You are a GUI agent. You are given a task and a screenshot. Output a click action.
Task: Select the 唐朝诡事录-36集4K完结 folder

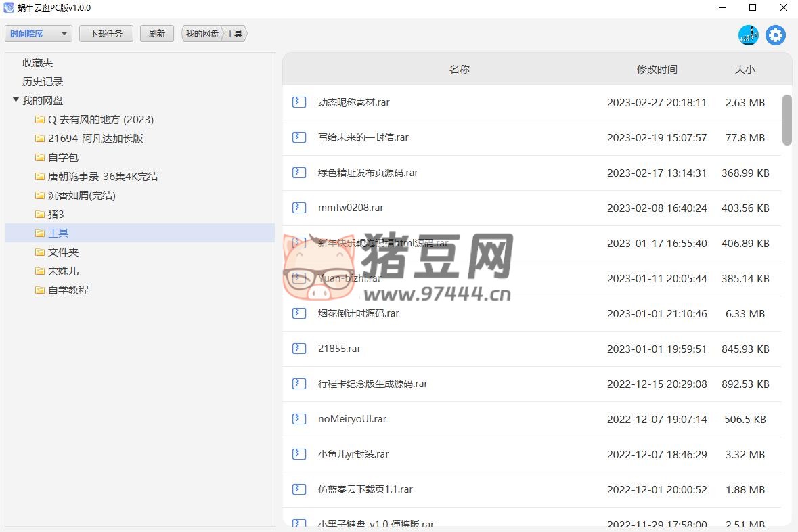coord(103,177)
